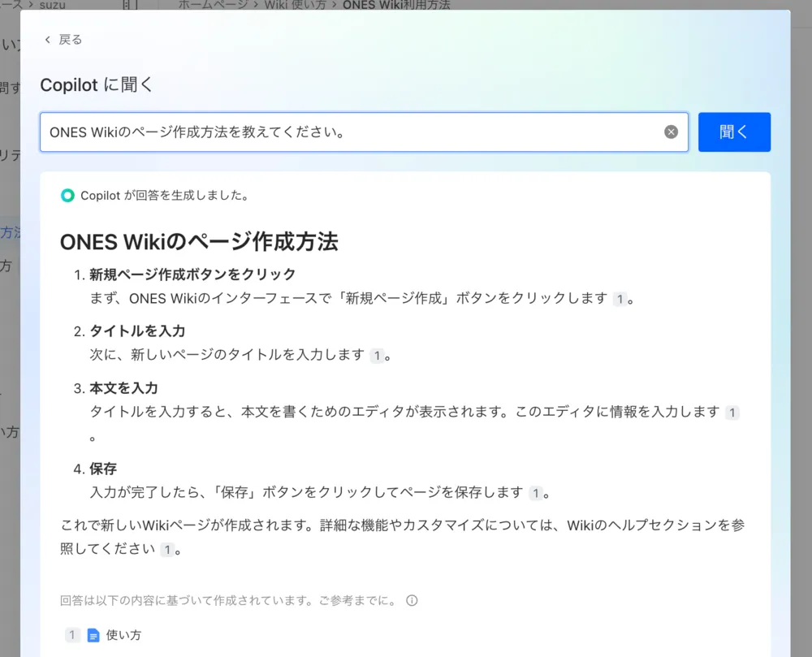Select the step title タイトルを入力
812x657 pixels.
137,331
